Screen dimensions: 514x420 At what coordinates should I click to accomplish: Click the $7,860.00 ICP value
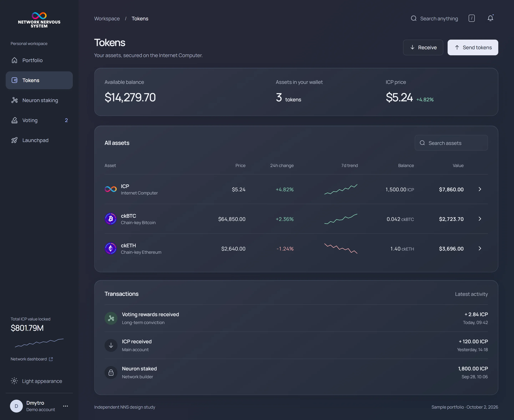[451, 189]
